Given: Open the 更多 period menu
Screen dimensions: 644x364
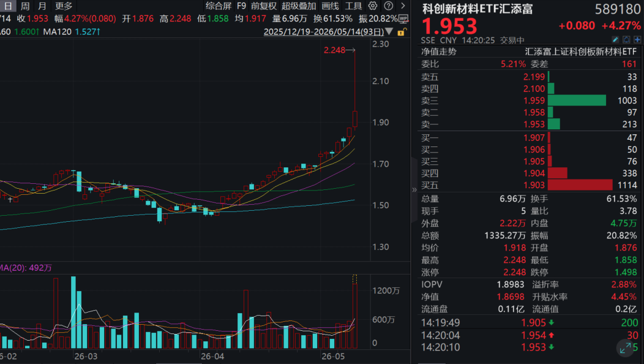Looking at the screenshot, I should click(x=64, y=6).
